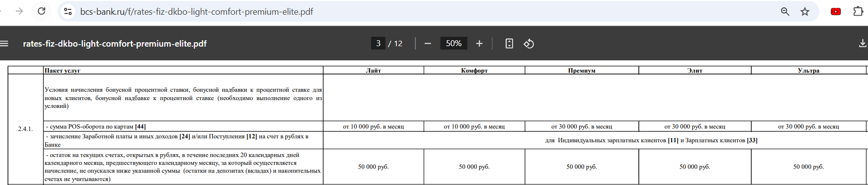Zoom in the PDF with plus button
This screenshot has width=868, height=185.
coord(479,44)
